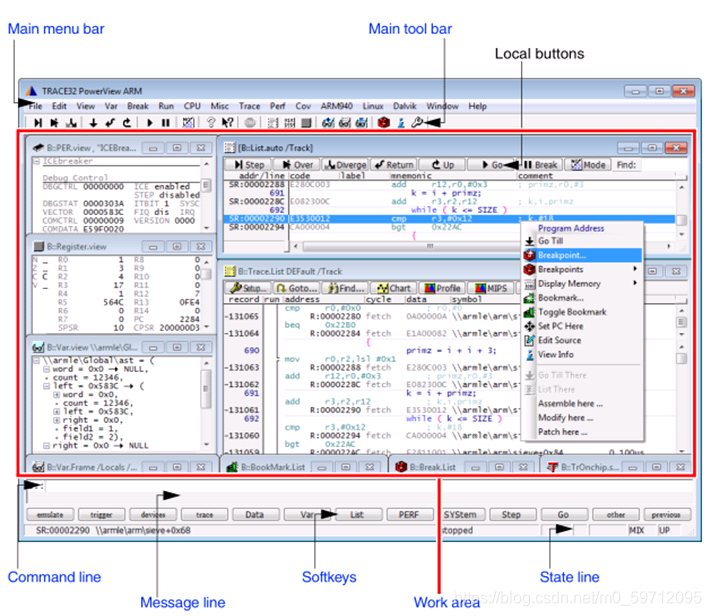Activate context help arrow-question icon
The width and height of the screenshot is (711, 616).
[228, 122]
